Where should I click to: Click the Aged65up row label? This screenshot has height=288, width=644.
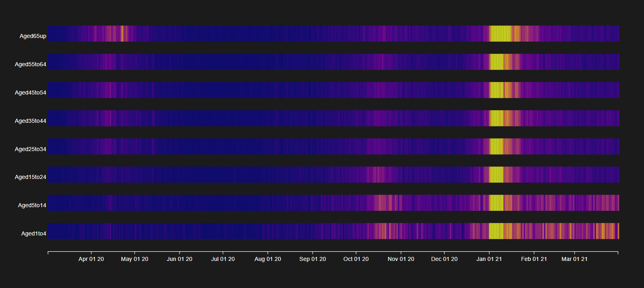pyautogui.click(x=33, y=36)
